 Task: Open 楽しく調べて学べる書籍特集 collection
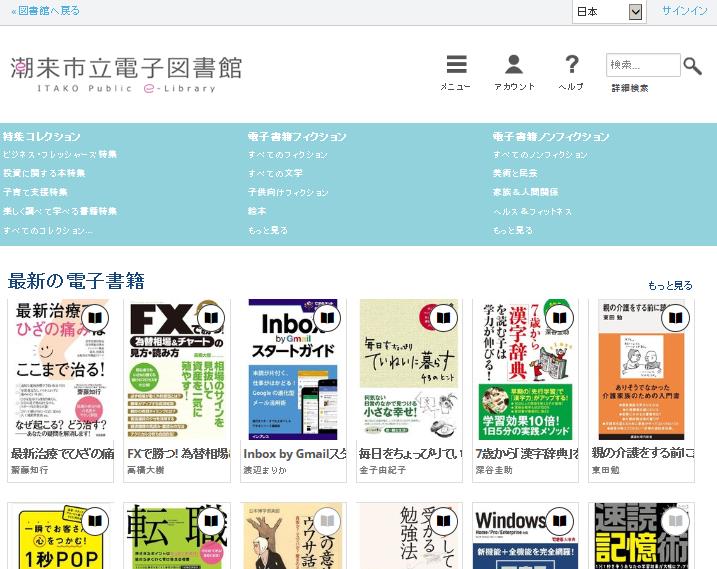pos(60,211)
